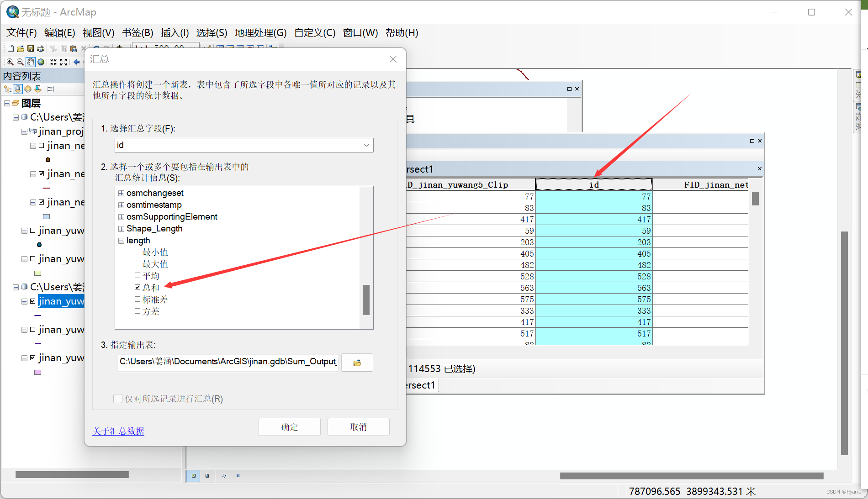Click the Paste clipboard icon
This screenshot has width=868, height=499.
point(73,48)
